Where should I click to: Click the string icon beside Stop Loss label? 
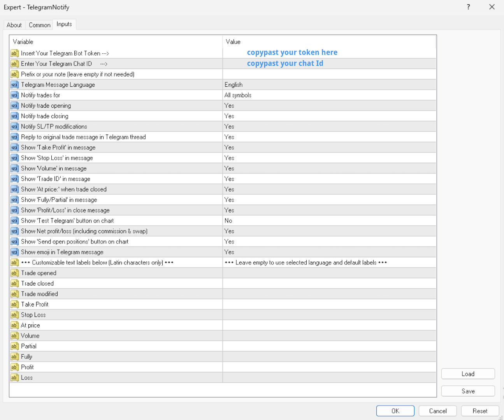(x=14, y=315)
